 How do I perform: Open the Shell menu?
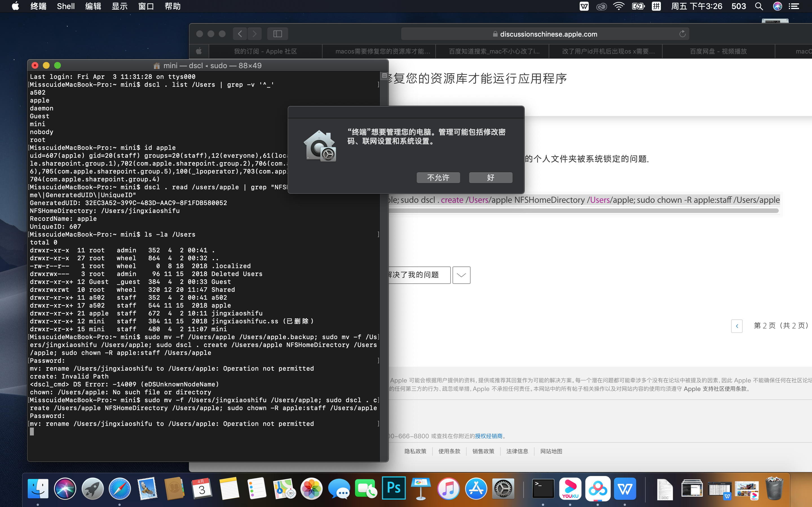(x=66, y=6)
